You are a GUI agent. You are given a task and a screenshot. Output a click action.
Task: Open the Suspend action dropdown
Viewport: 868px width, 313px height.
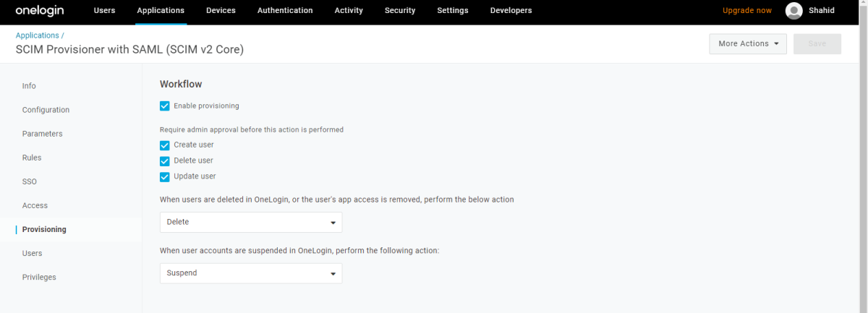(250, 273)
